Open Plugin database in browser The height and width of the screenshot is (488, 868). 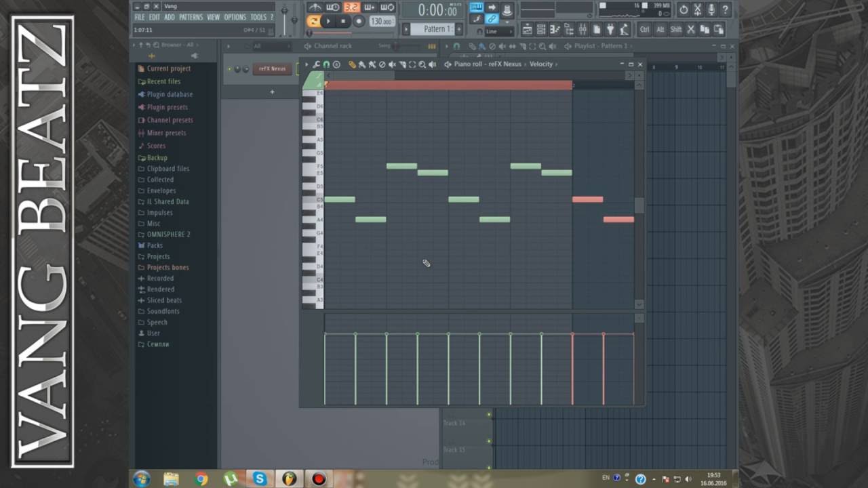tap(170, 94)
